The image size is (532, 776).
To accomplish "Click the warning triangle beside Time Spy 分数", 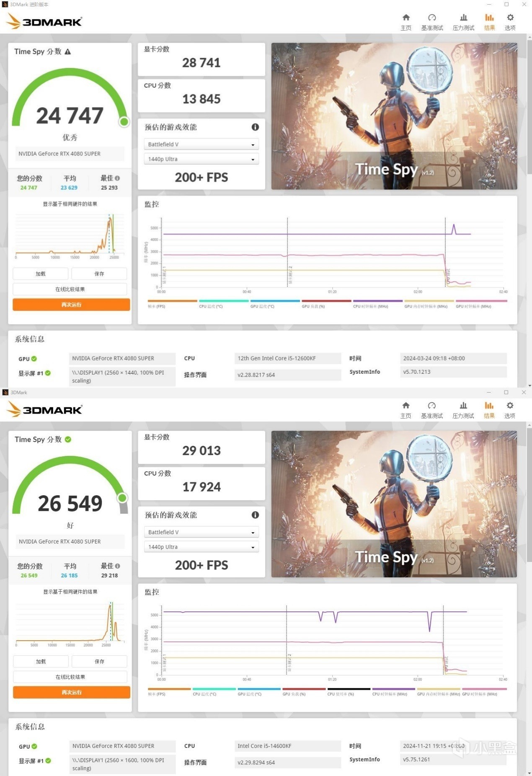I will [68, 52].
